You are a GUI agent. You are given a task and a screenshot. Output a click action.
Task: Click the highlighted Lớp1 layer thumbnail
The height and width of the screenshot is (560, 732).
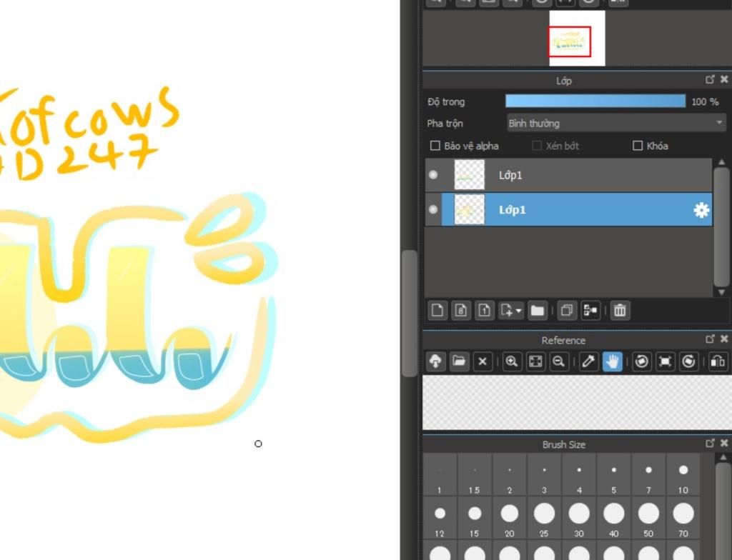click(470, 209)
